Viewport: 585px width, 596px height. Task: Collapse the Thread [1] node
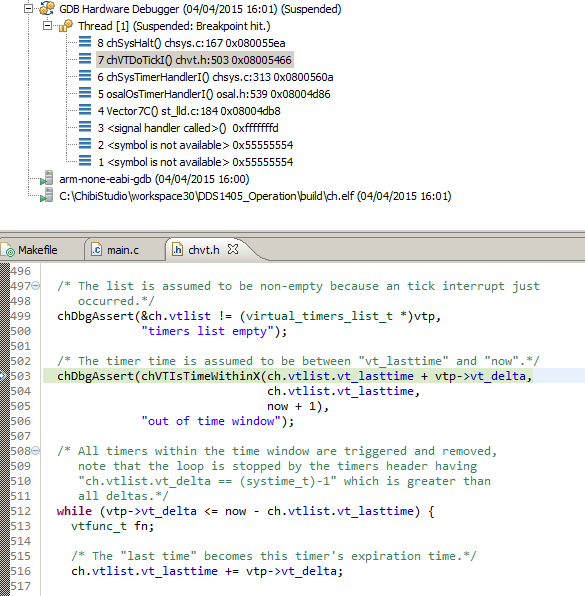[47, 25]
